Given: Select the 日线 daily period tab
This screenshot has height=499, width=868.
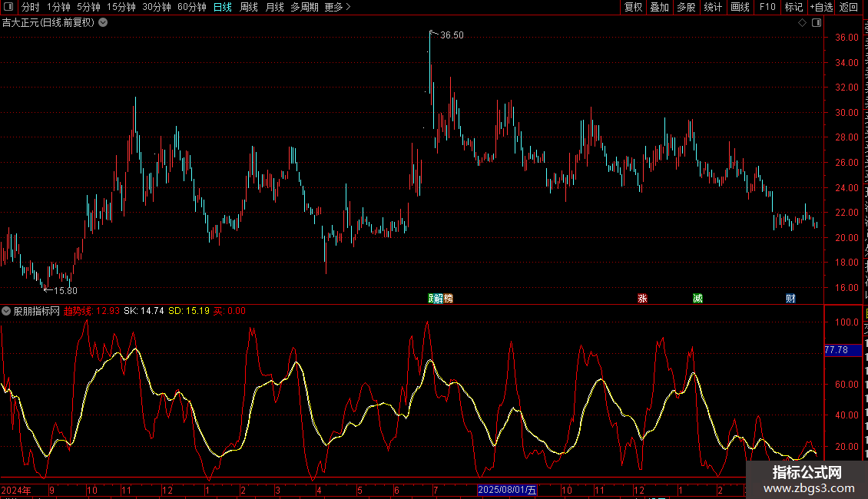Looking at the screenshot, I should click(x=223, y=7).
